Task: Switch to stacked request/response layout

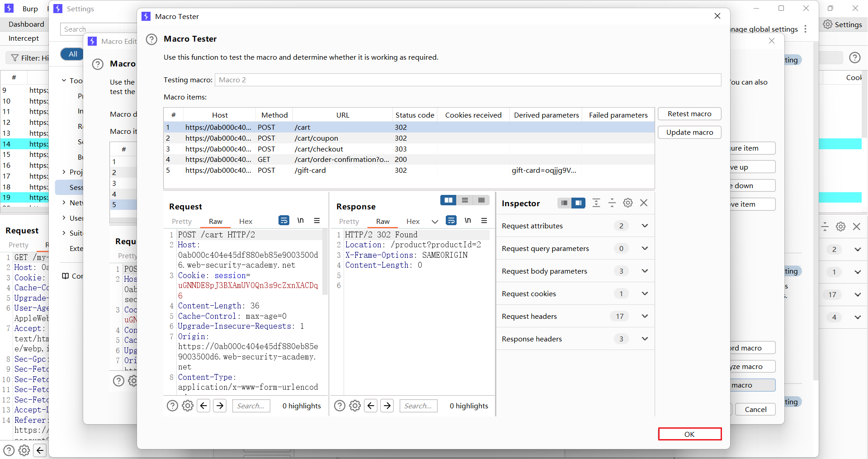Action: click(465, 200)
